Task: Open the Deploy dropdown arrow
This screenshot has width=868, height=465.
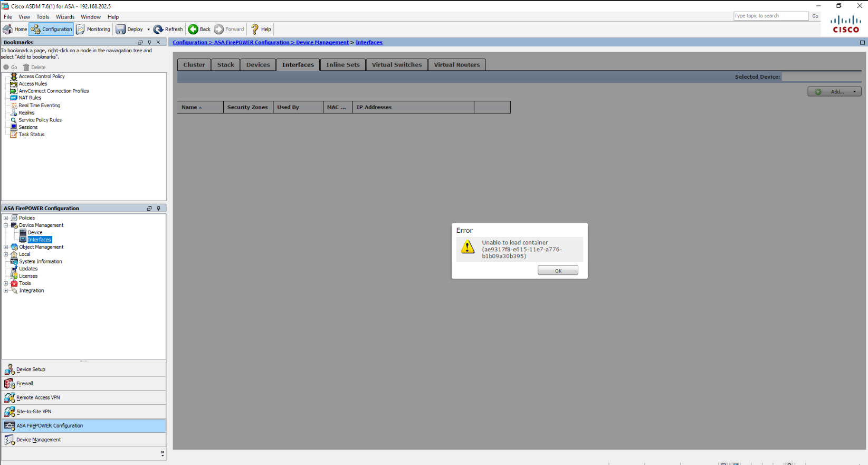Action: 148,30
